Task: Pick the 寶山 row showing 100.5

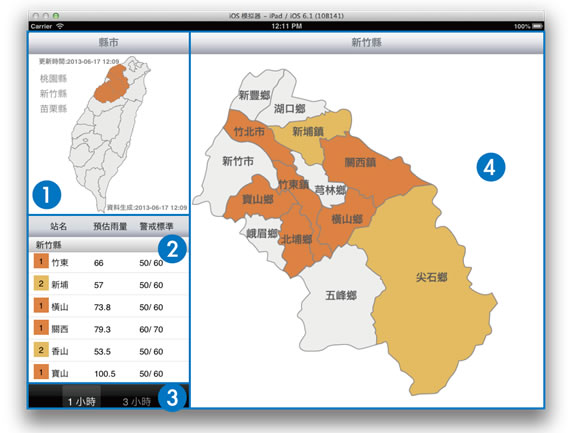Action: click(109, 373)
